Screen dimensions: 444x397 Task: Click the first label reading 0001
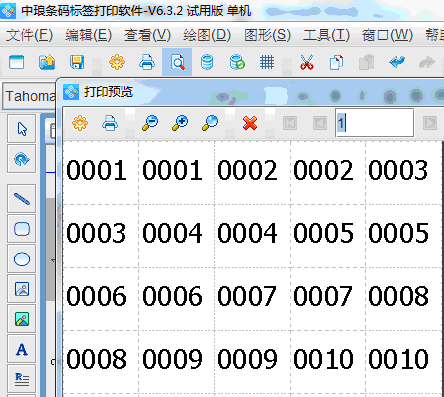click(96, 170)
